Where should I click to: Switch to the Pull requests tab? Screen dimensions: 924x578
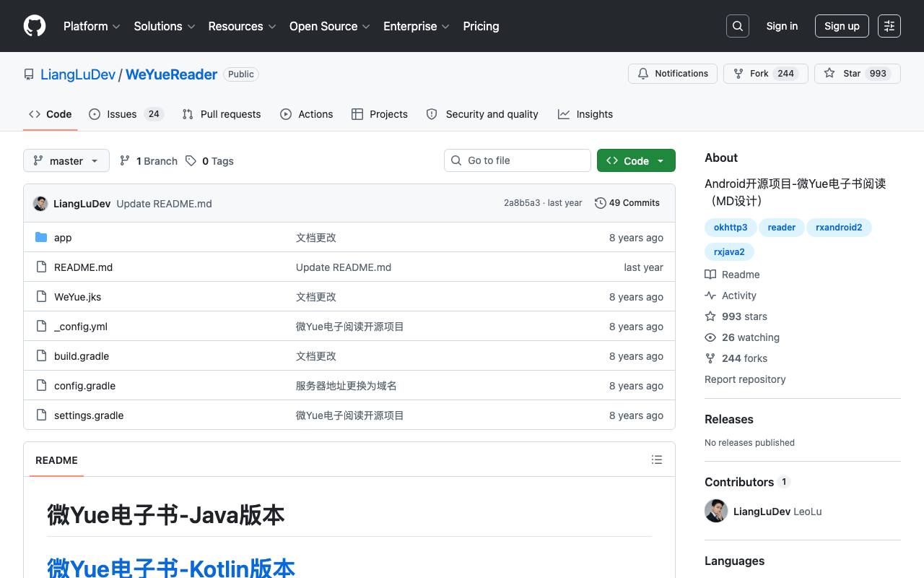coord(222,114)
